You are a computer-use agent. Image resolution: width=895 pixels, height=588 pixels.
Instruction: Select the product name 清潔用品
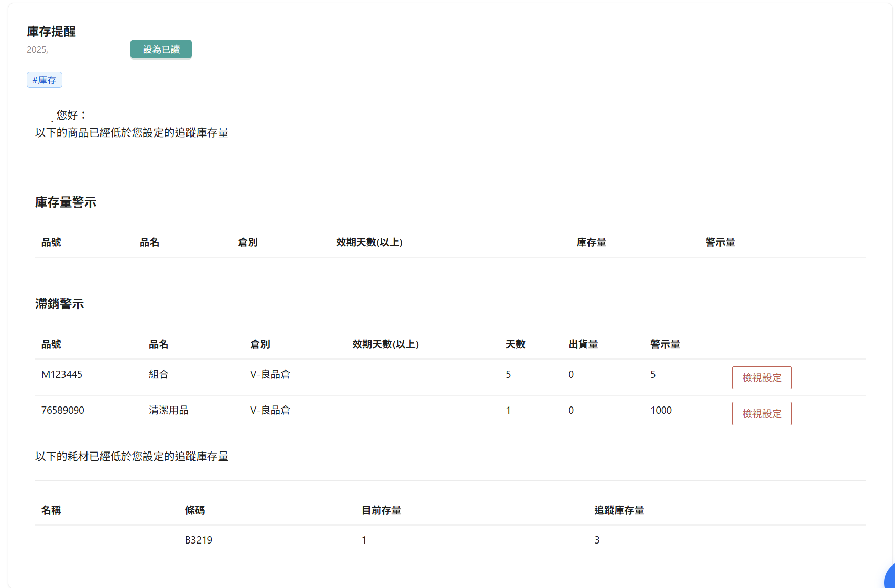(169, 410)
